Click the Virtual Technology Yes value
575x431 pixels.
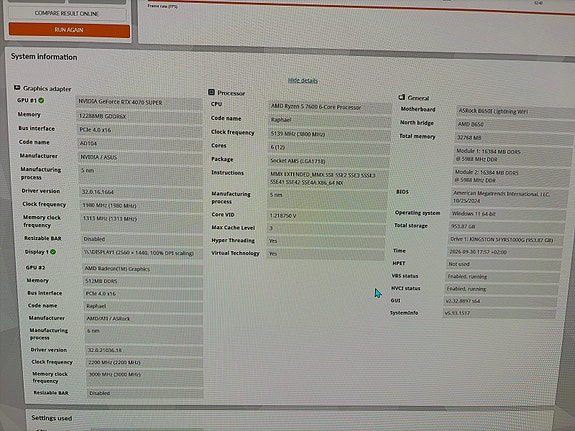pyautogui.click(x=326, y=254)
